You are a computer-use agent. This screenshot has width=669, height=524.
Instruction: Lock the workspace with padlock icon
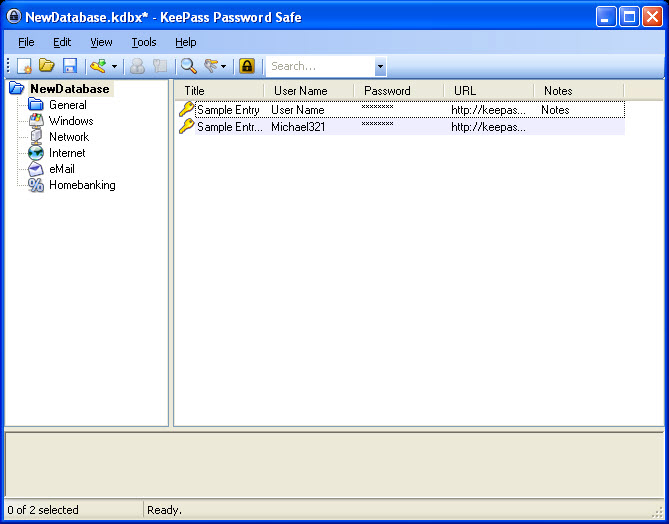tap(247, 66)
